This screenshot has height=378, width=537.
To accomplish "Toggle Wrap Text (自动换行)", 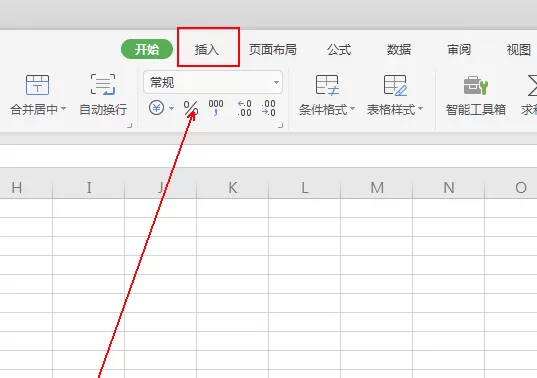I will (103, 94).
